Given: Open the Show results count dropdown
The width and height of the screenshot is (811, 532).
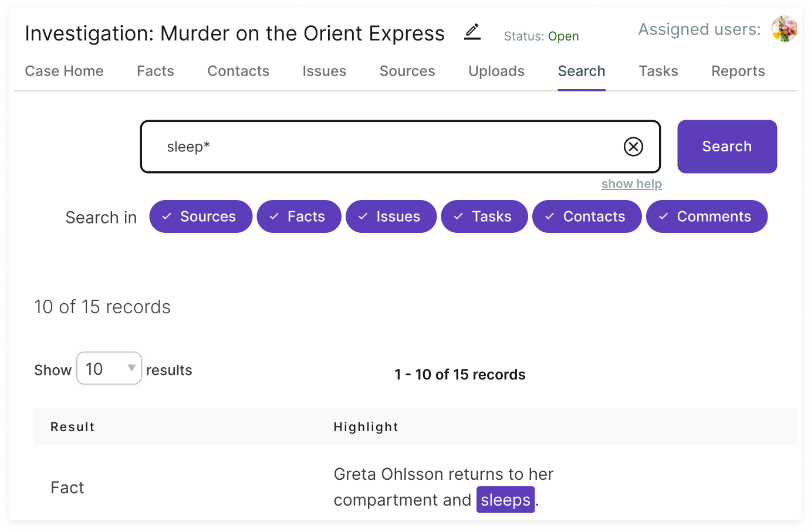Looking at the screenshot, I should click(109, 368).
